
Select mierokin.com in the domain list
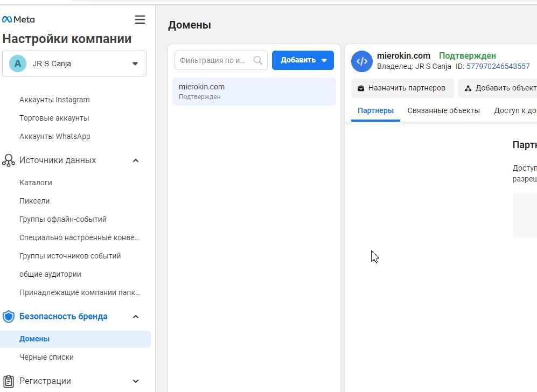(x=254, y=92)
